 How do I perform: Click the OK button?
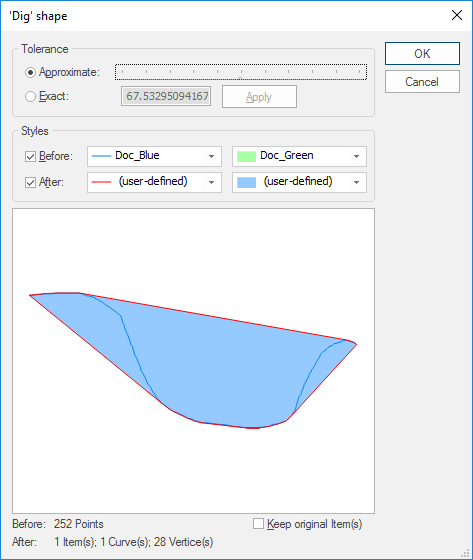pyautogui.click(x=422, y=54)
